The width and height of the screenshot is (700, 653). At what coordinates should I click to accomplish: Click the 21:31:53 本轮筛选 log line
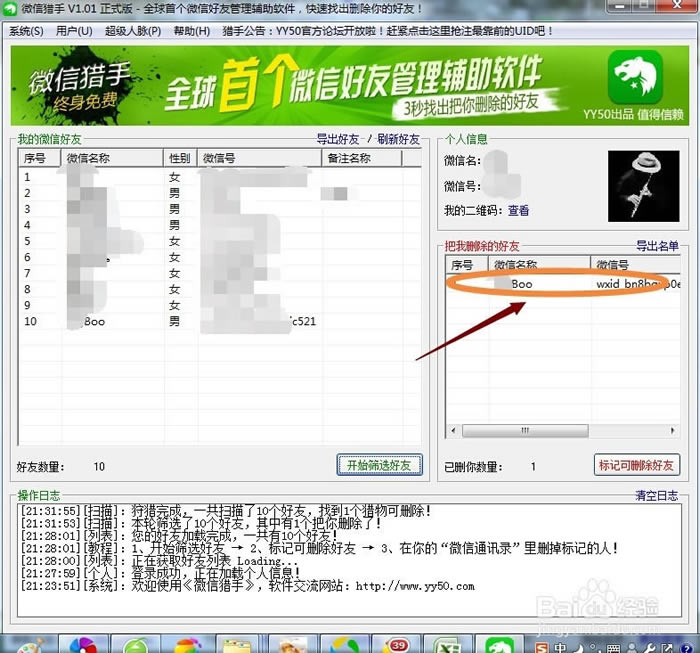tap(201, 524)
